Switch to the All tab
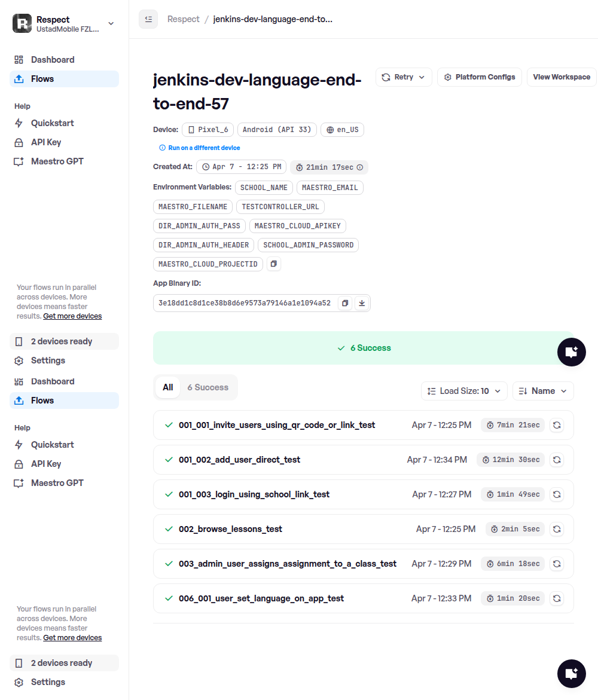Viewport: 598px width, 700px height. pos(168,387)
